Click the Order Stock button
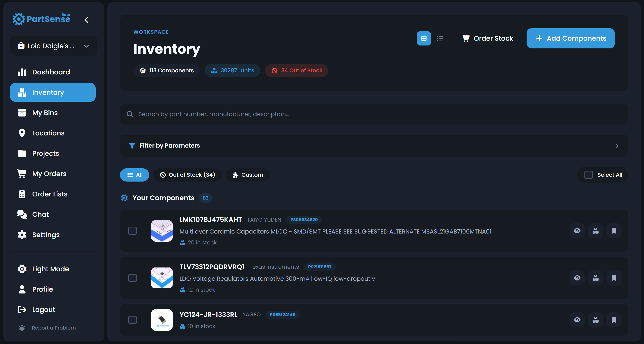Image resolution: width=644 pixels, height=344 pixels. click(488, 38)
